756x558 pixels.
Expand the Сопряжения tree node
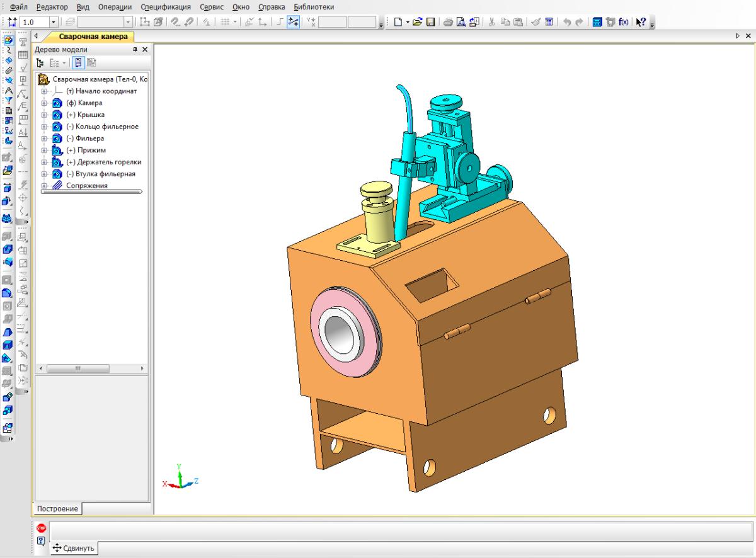tap(44, 186)
